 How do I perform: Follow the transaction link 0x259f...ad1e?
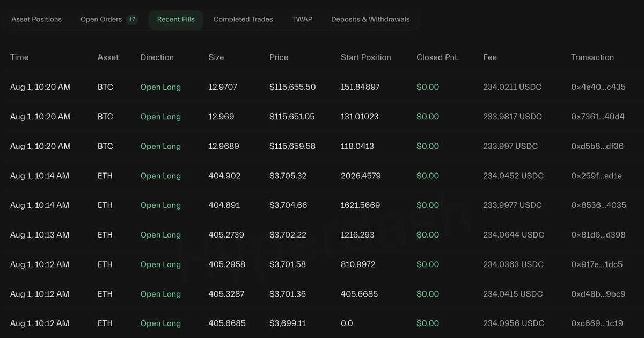click(x=597, y=176)
